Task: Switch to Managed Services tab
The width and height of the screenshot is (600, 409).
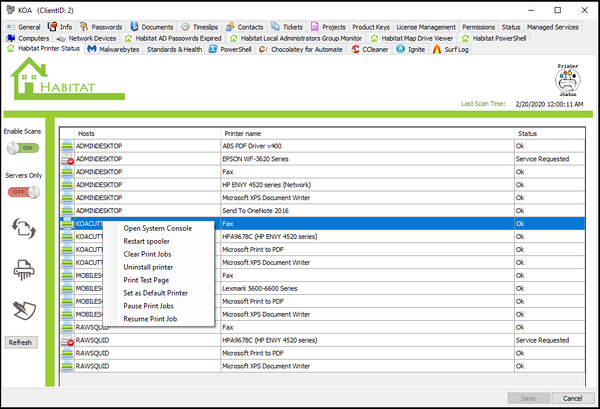Action: [553, 27]
